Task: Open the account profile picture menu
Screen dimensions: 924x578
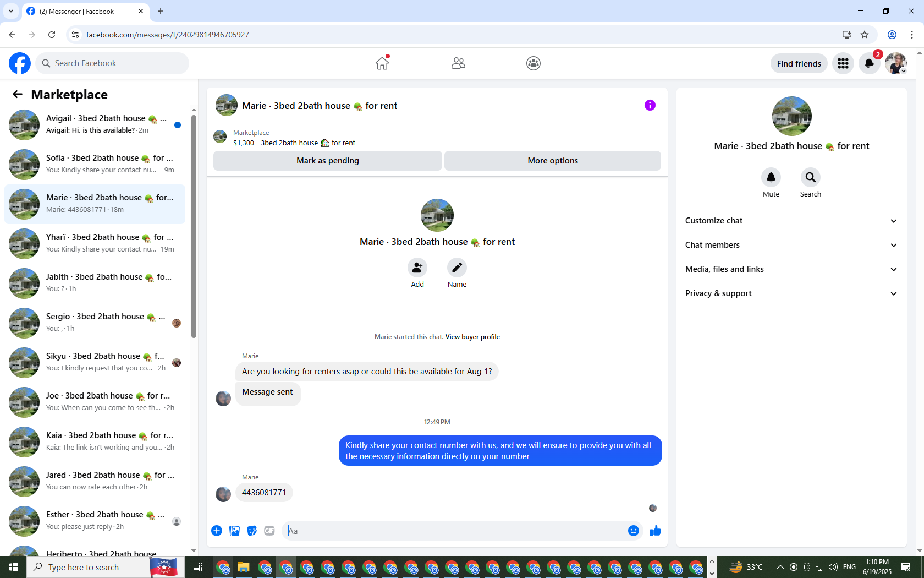Action: point(896,63)
